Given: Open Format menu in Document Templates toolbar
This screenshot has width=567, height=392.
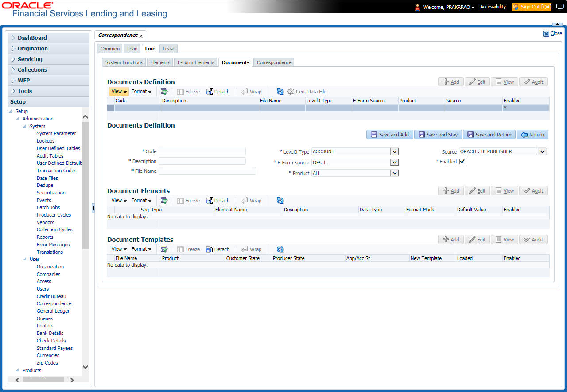Looking at the screenshot, I should (141, 249).
